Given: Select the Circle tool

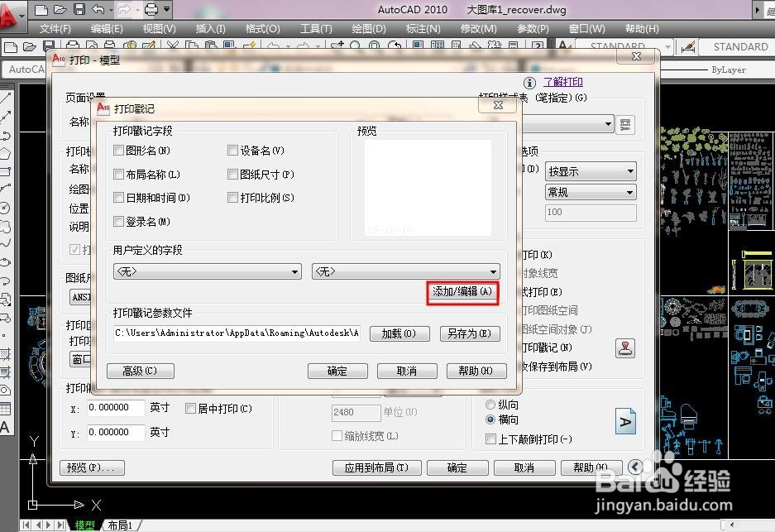Looking at the screenshot, I should tap(6, 208).
